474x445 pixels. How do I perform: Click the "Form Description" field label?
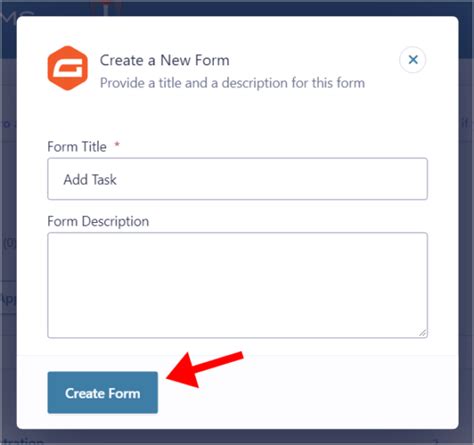[98, 221]
